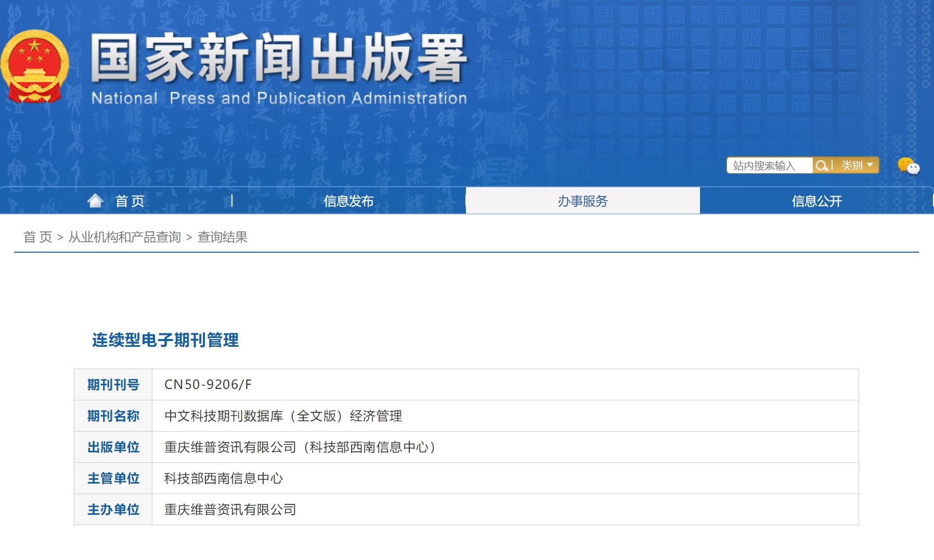Click the 期刊名称 row header

coord(112,416)
